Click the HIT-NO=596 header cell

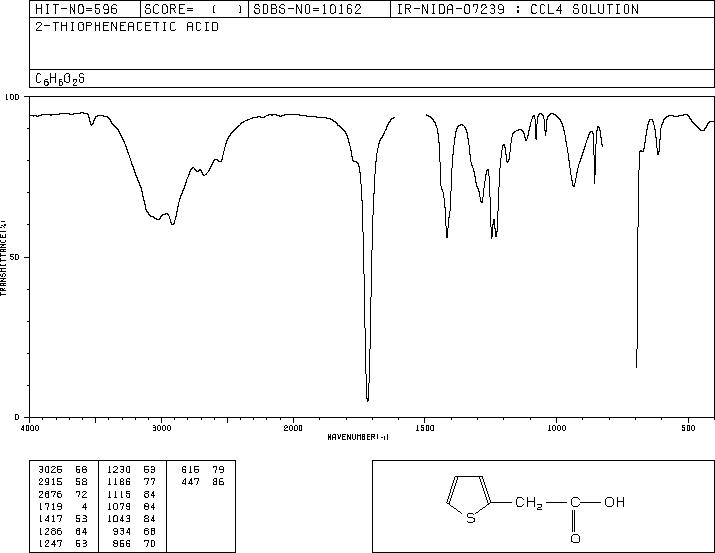click(x=85, y=9)
